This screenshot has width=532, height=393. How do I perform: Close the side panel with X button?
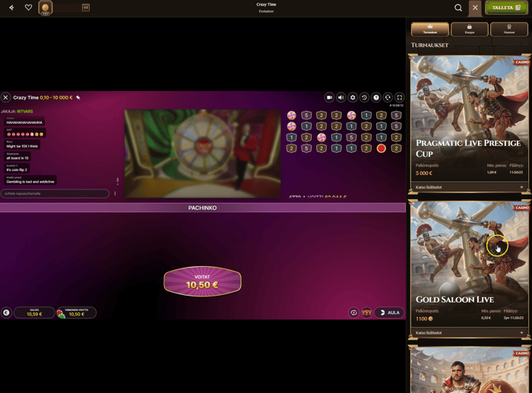(475, 8)
